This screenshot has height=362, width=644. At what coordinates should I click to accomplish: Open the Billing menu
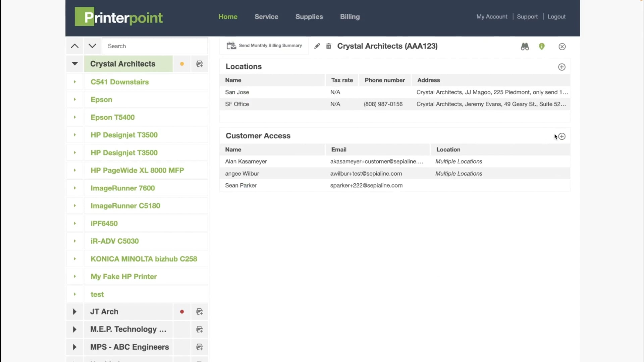pyautogui.click(x=350, y=17)
